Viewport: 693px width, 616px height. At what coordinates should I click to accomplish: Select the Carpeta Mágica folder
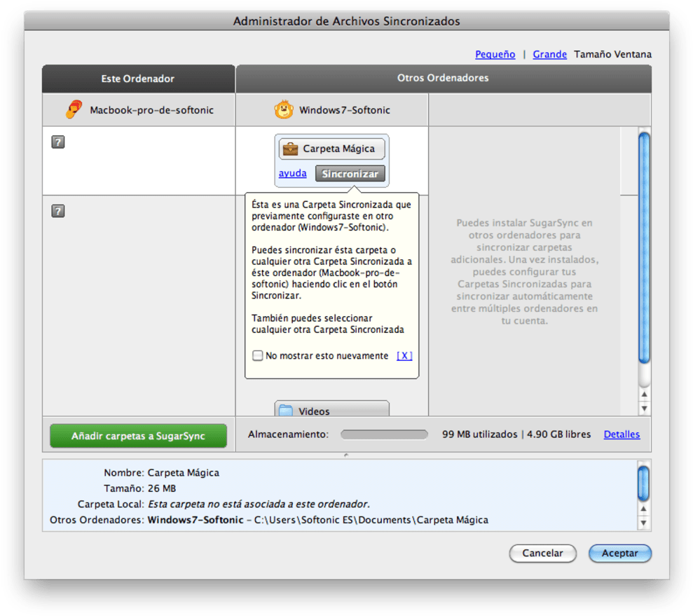click(332, 149)
